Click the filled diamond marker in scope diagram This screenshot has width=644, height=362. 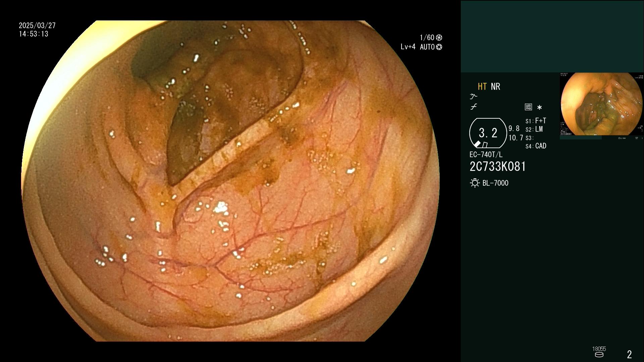pos(477,144)
